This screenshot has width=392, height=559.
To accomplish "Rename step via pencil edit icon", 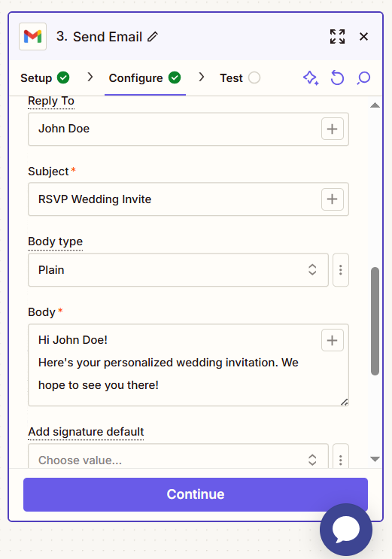I will pos(153,36).
